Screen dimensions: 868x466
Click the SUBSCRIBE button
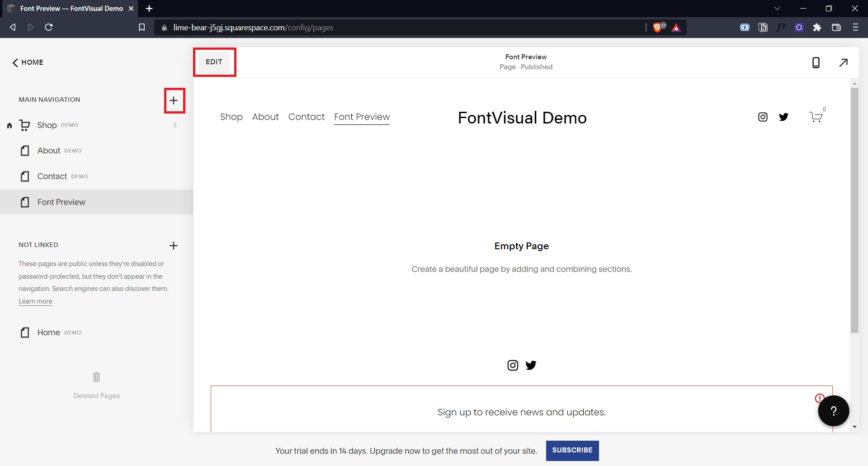(x=572, y=451)
